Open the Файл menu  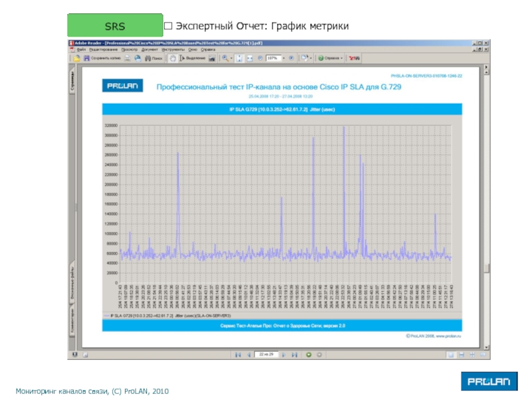coord(81,49)
